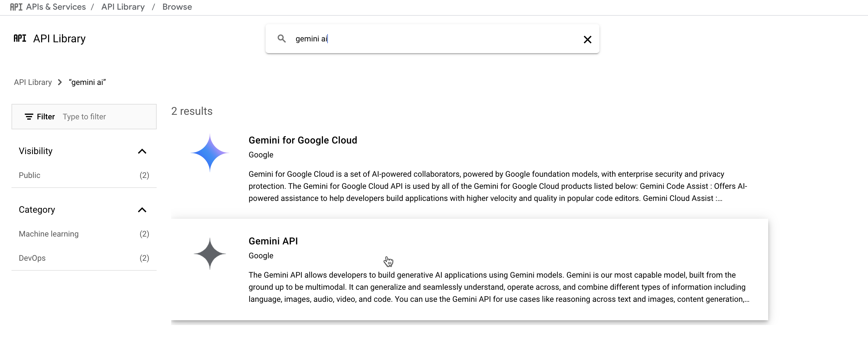Screen dimensions: 868x345
Task: Click the Visibility section label
Action: (x=36, y=151)
